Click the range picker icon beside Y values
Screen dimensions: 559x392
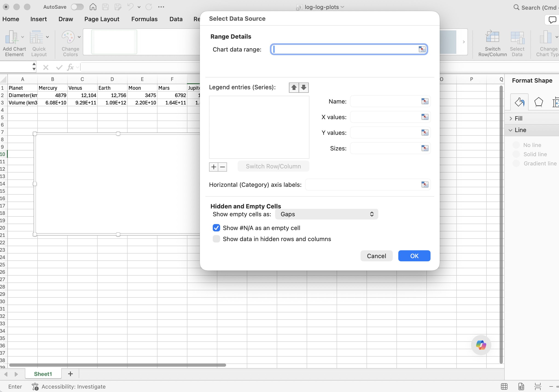click(425, 132)
